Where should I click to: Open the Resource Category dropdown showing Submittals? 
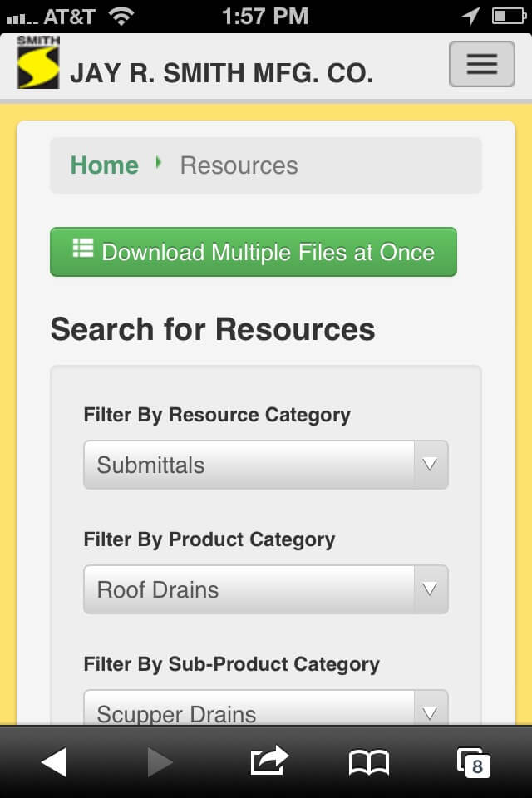point(249,465)
